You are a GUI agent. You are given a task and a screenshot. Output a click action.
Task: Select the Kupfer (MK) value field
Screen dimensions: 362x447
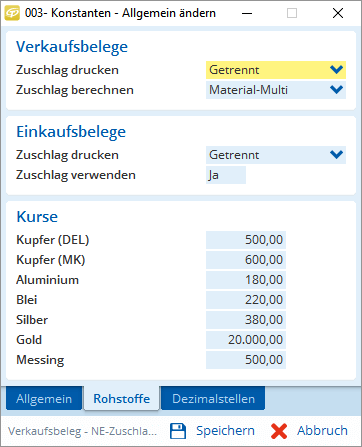tap(246, 260)
